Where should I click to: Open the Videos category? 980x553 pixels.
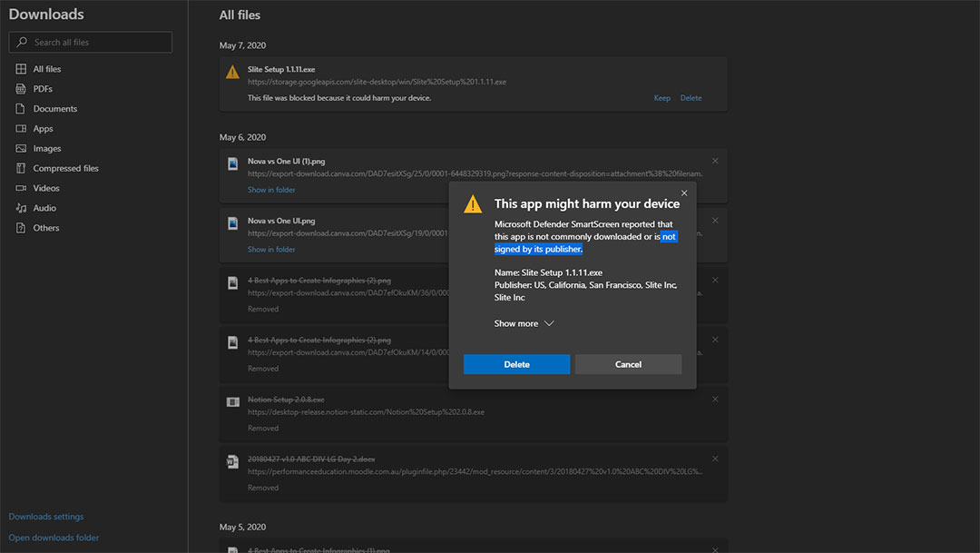pyautogui.click(x=46, y=188)
